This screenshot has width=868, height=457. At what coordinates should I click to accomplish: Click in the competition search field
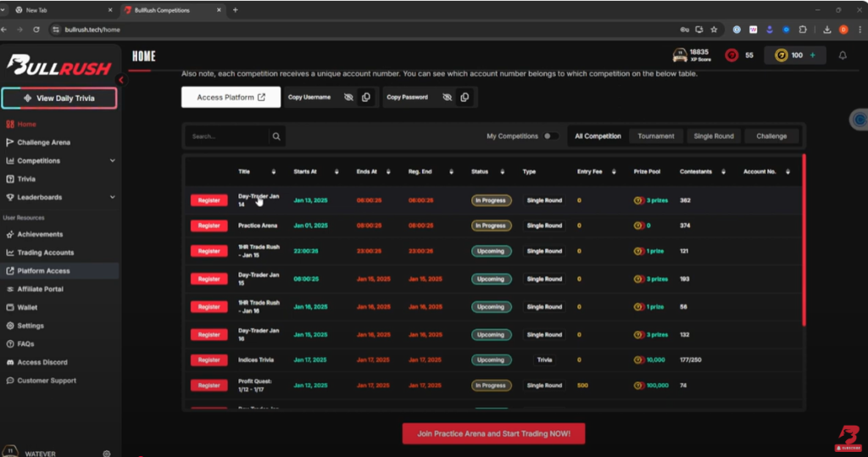click(x=227, y=137)
